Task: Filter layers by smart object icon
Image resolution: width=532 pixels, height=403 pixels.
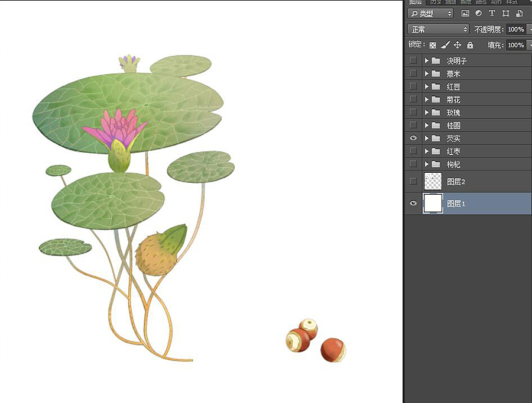Action: 519,13
